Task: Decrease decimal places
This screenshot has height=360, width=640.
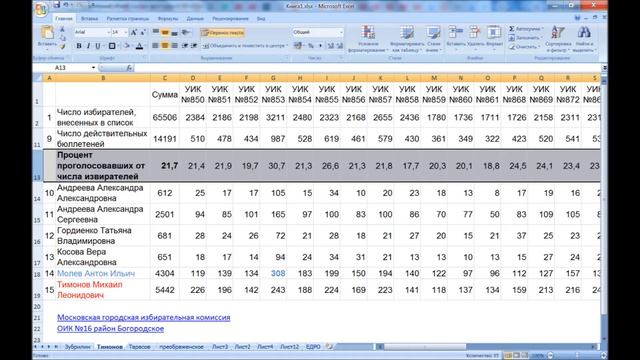Action: pyautogui.click(x=340, y=46)
